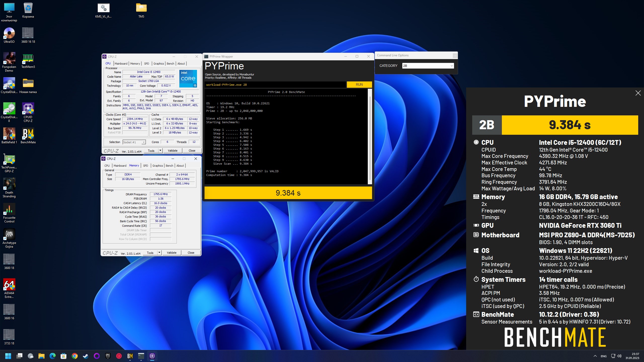Screen dimensions: 644x362
Task: Open the Death Stranding desktop shortcut
Action: tap(9, 188)
